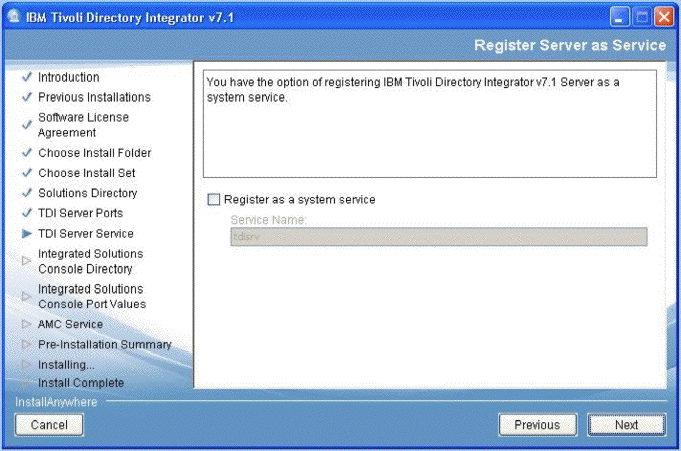
Task: Click the installer icon in title bar
Action: click(x=14, y=17)
